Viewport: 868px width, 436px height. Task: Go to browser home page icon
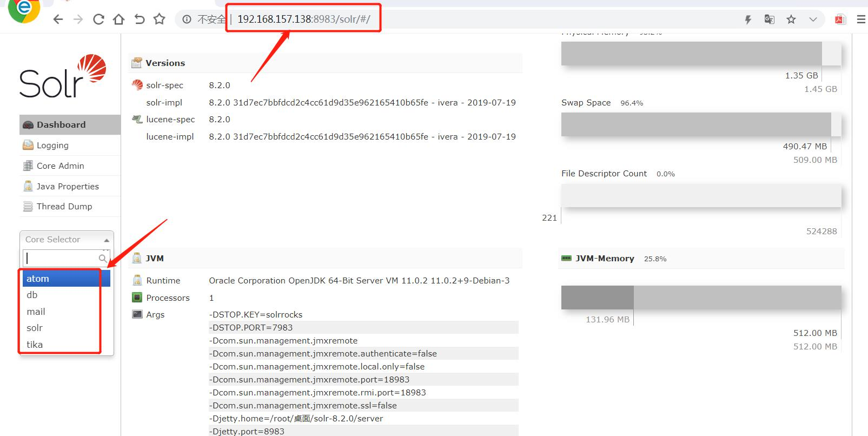[x=118, y=19]
